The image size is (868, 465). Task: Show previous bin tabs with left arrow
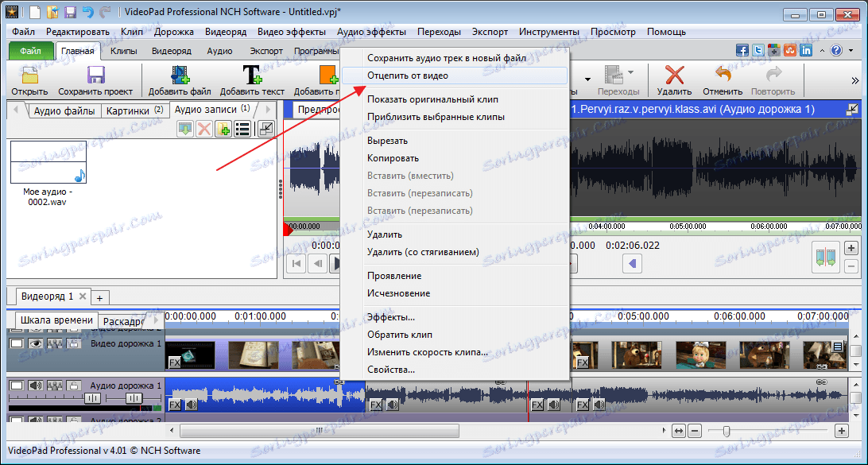(x=16, y=109)
